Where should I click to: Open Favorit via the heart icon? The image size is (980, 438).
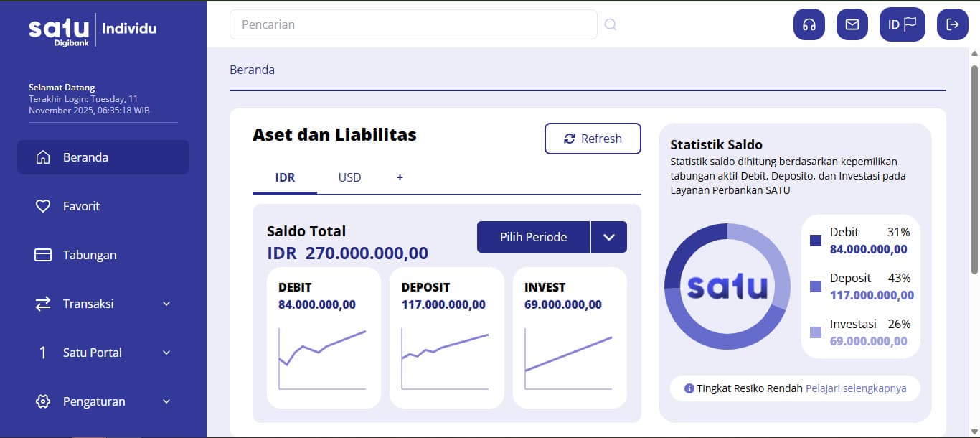pyautogui.click(x=42, y=205)
